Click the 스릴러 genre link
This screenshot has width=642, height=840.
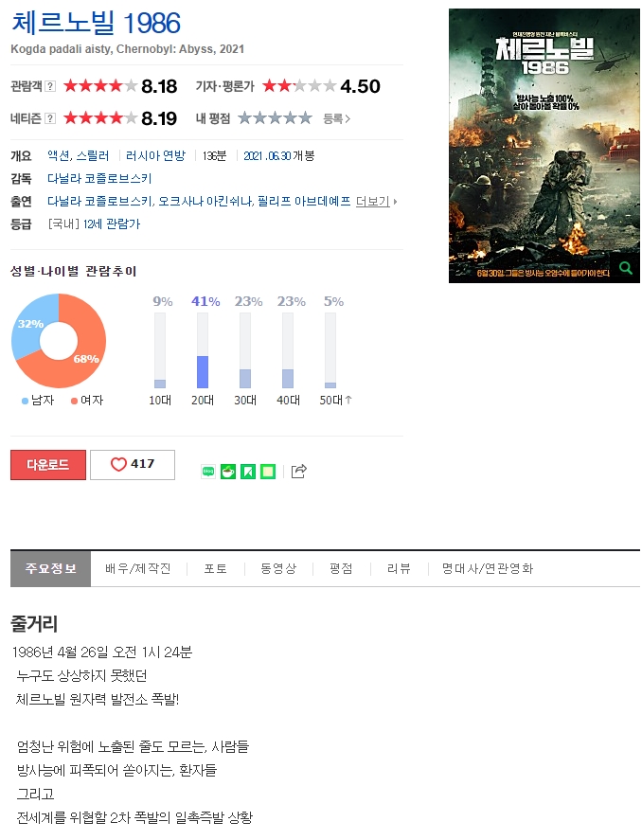(93, 156)
